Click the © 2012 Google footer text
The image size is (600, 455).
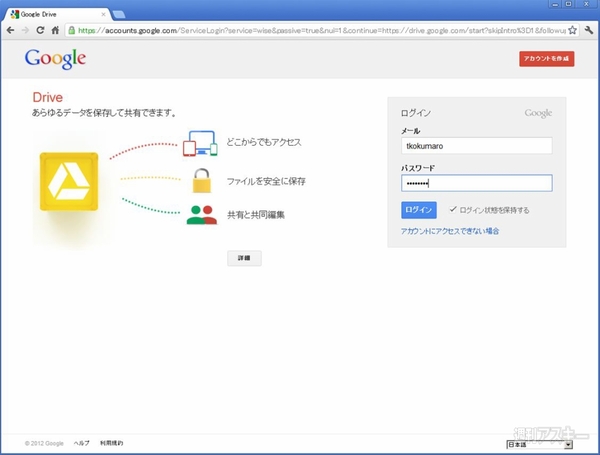click(x=44, y=444)
